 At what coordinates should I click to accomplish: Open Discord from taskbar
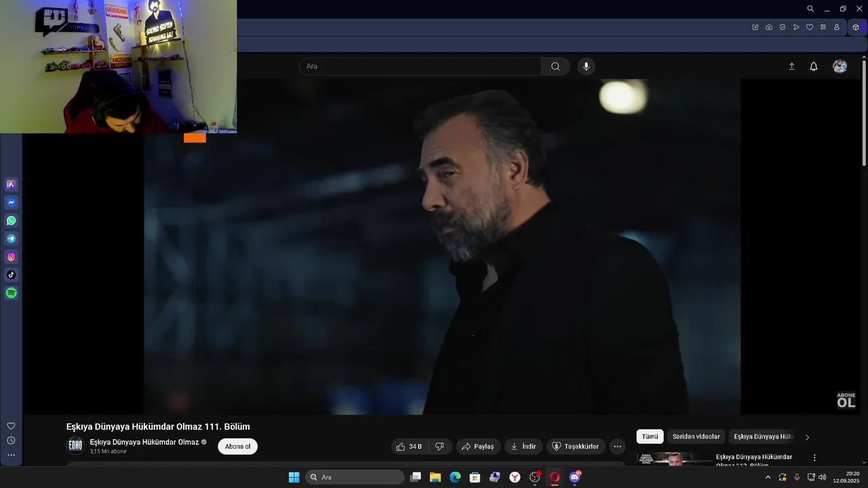(x=575, y=477)
